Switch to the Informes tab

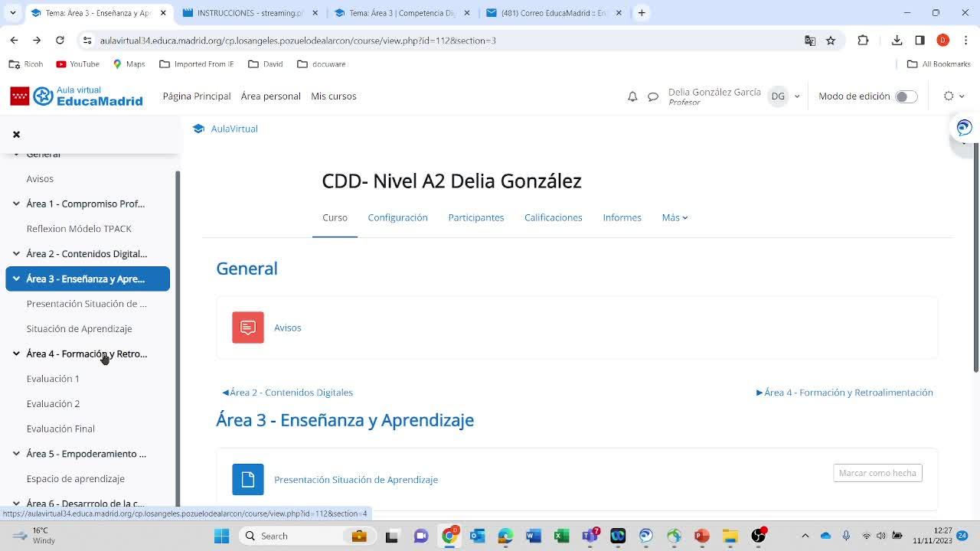[x=622, y=217]
